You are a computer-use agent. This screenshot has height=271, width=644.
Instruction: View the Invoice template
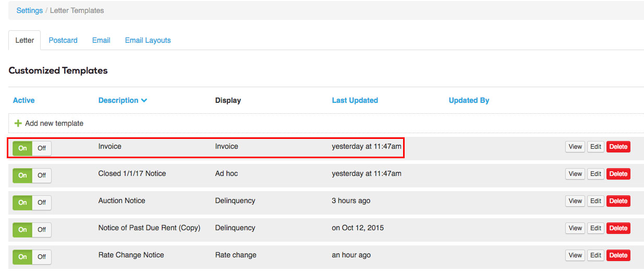pyautogui.click(x=575, y=147)
